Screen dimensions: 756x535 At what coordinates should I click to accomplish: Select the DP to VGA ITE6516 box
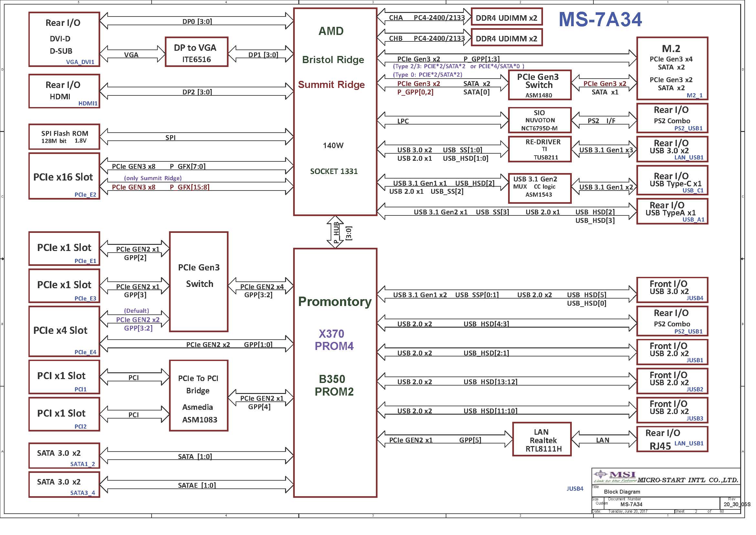point(196,52)
